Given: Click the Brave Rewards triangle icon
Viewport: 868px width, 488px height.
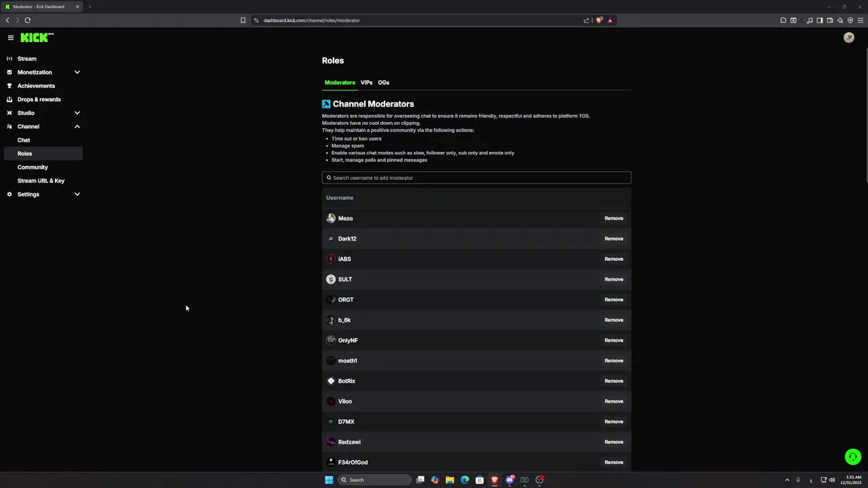Looking at the screenshot, I should [610, 20].
